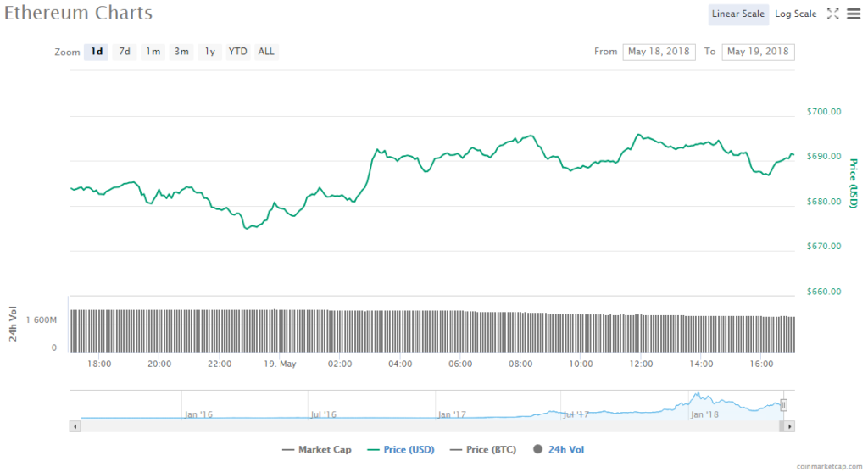
Task: Click the navigator range right handle
Action: 784,405
